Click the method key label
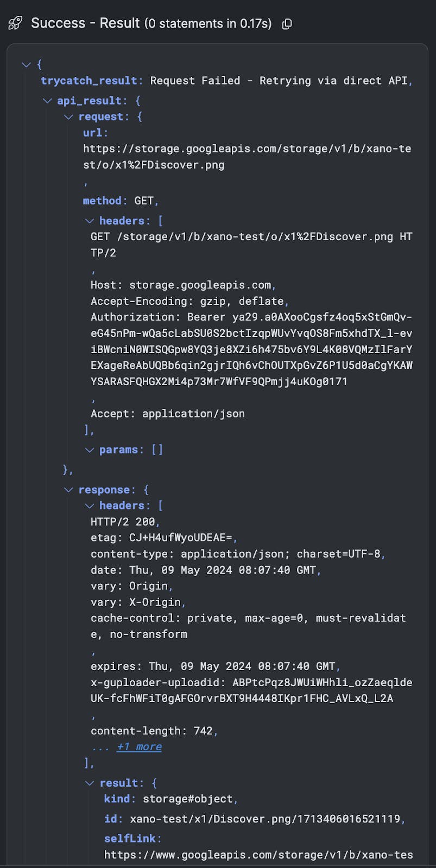436x868 pixels. pyautogui.click(x=102, y=201)
